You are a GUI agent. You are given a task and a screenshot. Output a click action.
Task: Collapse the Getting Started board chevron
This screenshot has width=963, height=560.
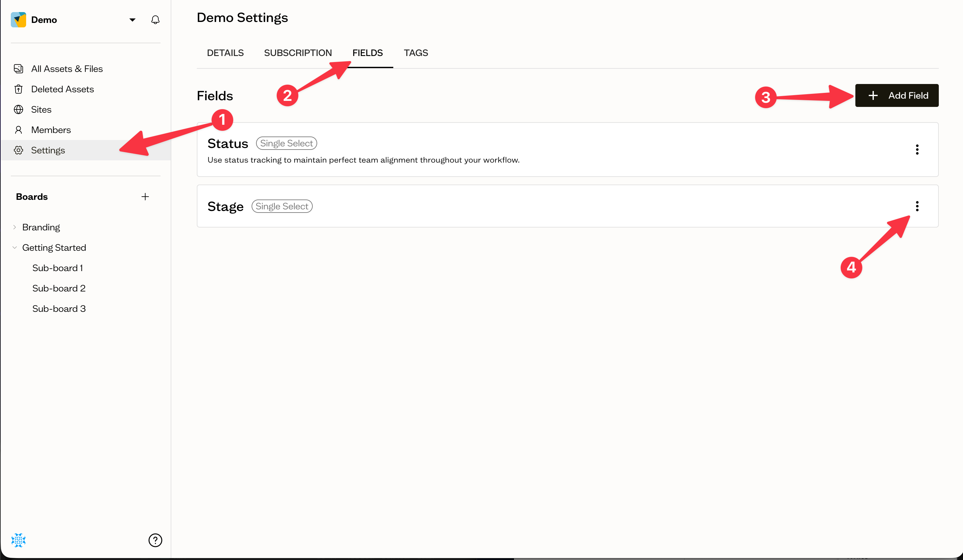(15, 247)
